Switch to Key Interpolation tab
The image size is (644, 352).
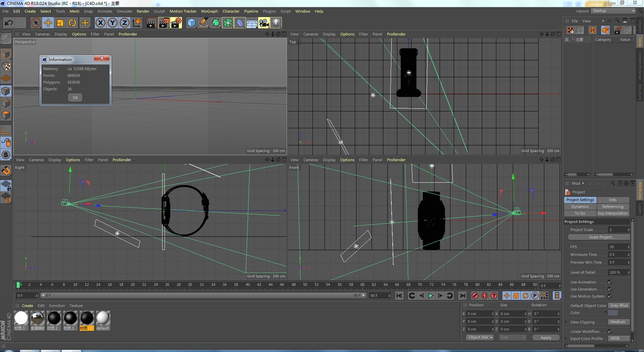tap(613, 213)
